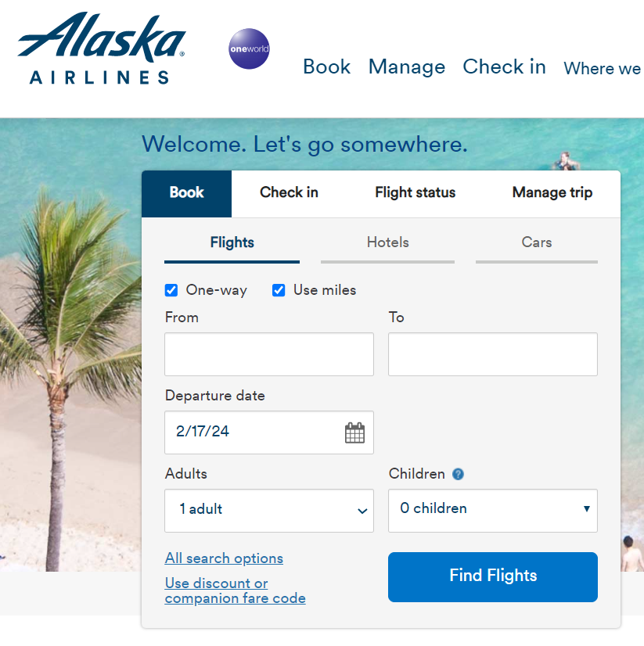The height and width of the screenshot is (646, 644).
Task: Open the Manage trip tab
Action: (552, 192)
